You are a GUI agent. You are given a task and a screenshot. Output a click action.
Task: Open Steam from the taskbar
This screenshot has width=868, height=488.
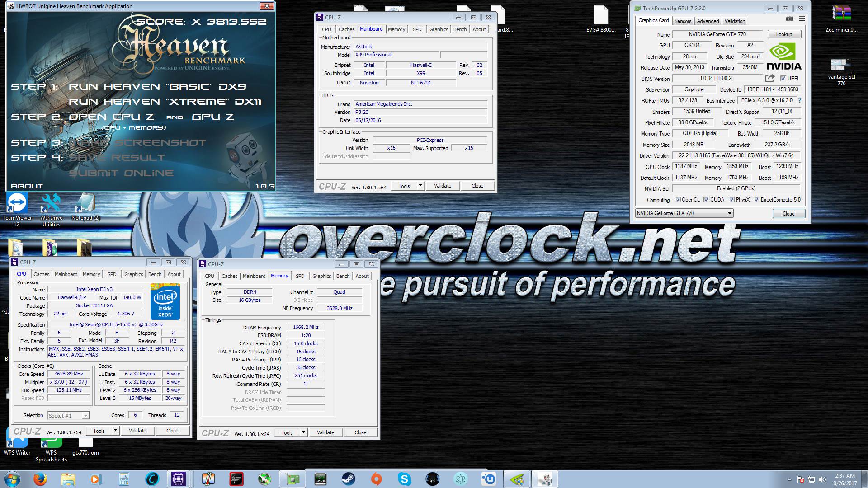coord(348,479)
